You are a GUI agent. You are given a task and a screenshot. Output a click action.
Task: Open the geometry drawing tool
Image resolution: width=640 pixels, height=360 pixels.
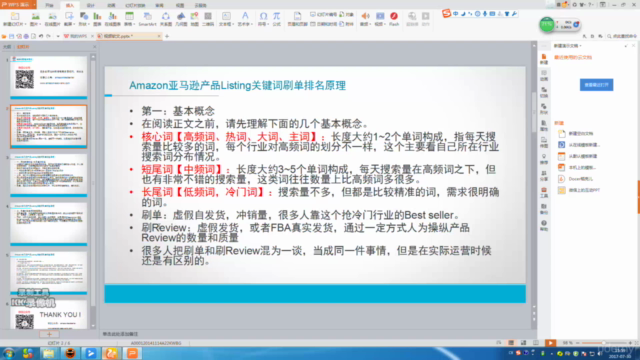point(181,19)
